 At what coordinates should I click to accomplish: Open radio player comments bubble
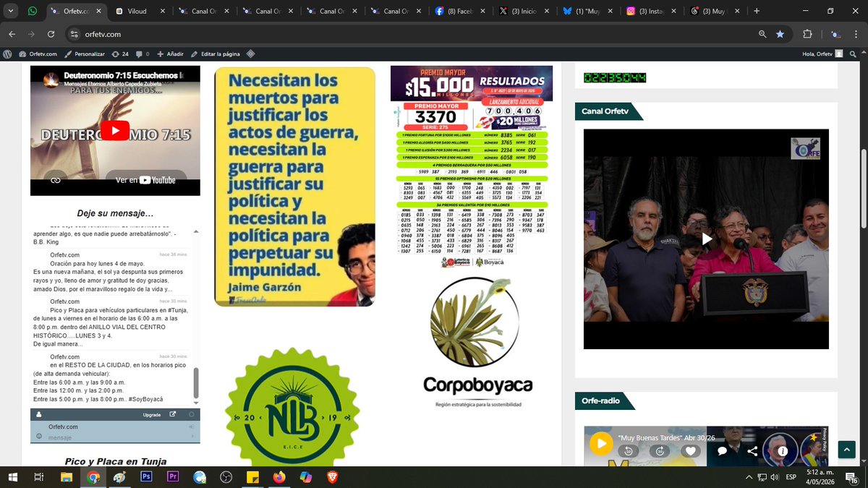point(722,450)
